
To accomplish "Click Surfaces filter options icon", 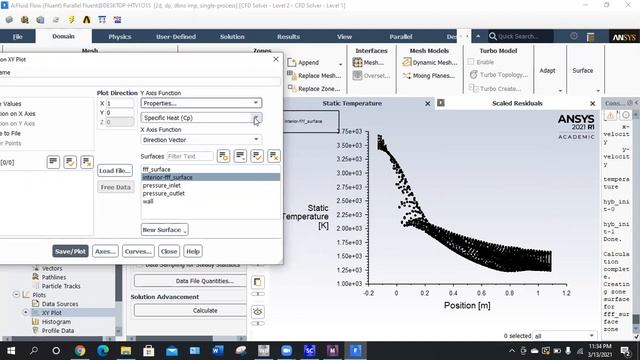I will click(x=223, y=156).
